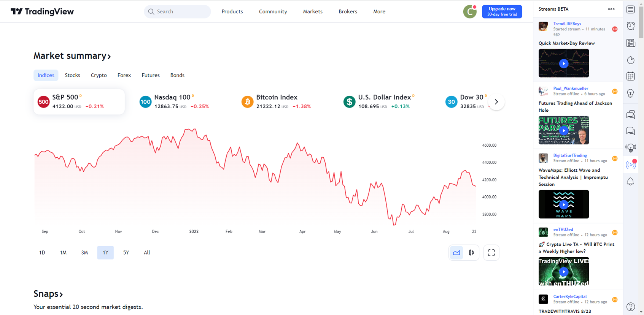The image size is (644, 315).
Task: Open Notifications bell icon in sidebar
Action: pos(631,182)
